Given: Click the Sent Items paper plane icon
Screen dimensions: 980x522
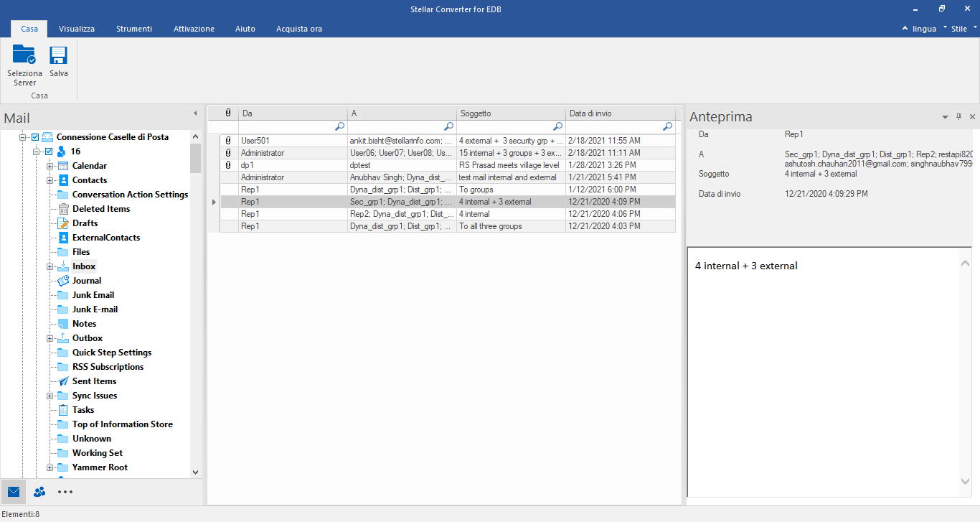Looking at the screenshot, I should click(63, 381).
